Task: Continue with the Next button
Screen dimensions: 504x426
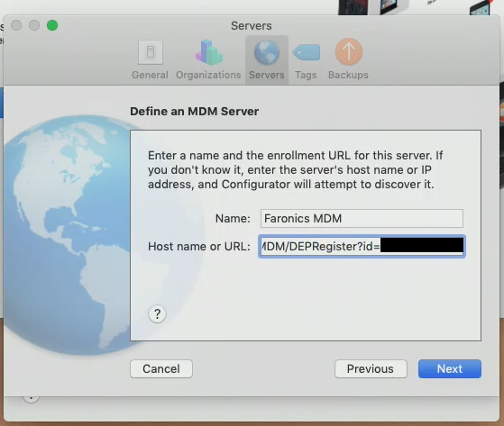Action: pos(450,369)
